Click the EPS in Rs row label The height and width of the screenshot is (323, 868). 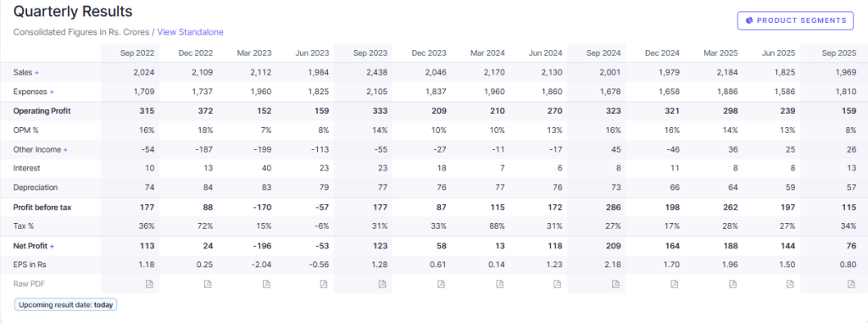tap(30, 265)
